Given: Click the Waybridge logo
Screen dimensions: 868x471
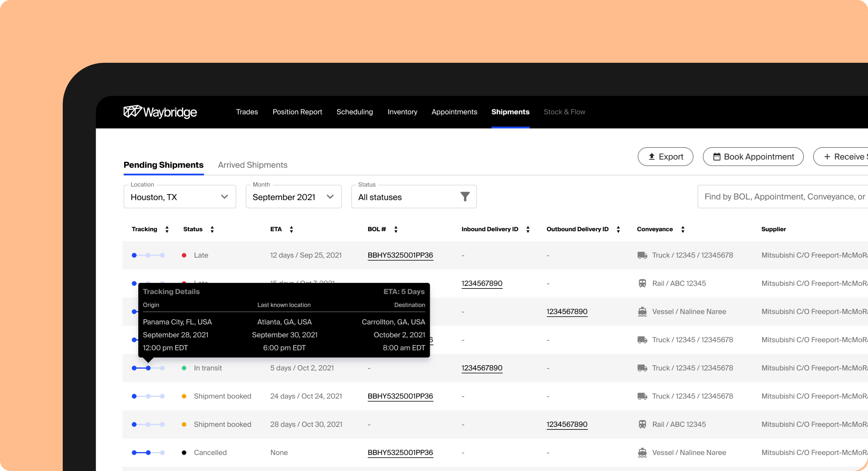Looking at the screenshot, I should [160, 112].
